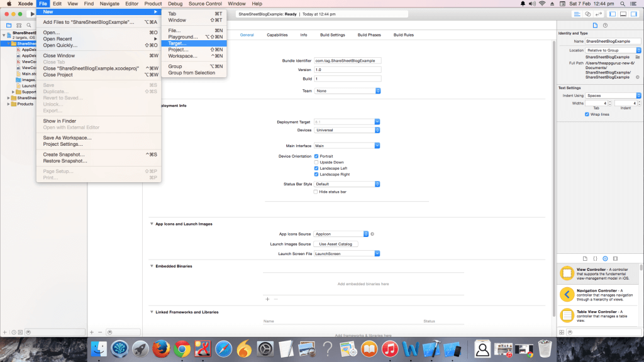
Task: Choose Target... from the New submenu
Action: pos(194,43)
